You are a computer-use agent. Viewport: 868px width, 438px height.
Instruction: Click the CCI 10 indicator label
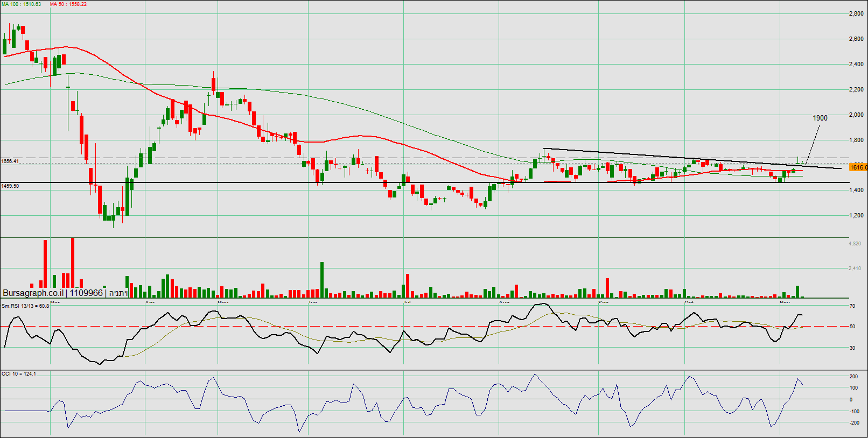coord(19,374)
